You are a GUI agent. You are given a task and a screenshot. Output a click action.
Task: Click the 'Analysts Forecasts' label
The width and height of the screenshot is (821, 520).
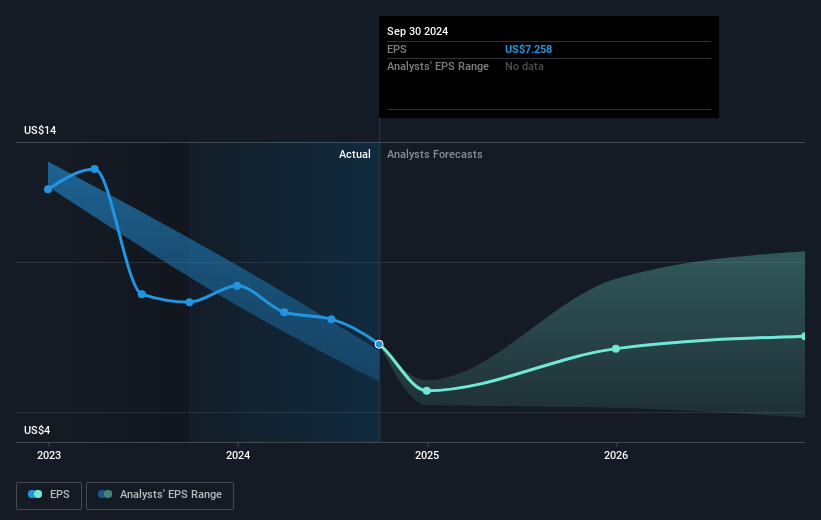(435, 154)
